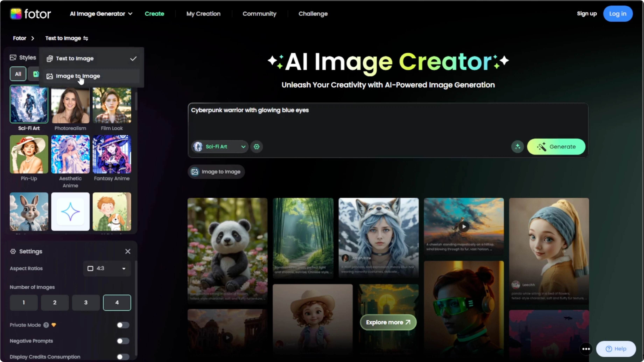The width and height of the screenshot is (644, 362).
Task: Click the Image to Image chip below prompt
Action: point(216,172)
